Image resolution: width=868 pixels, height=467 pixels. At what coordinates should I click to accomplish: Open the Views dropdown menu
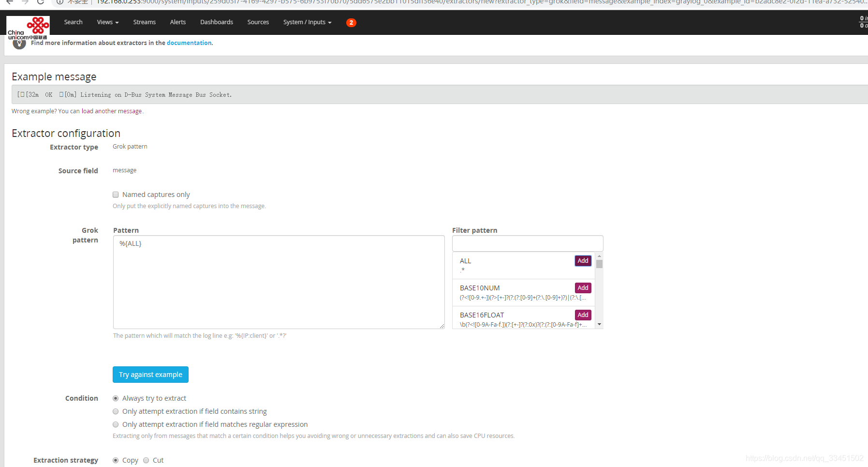pyautogui.click(x=107, y=22)
